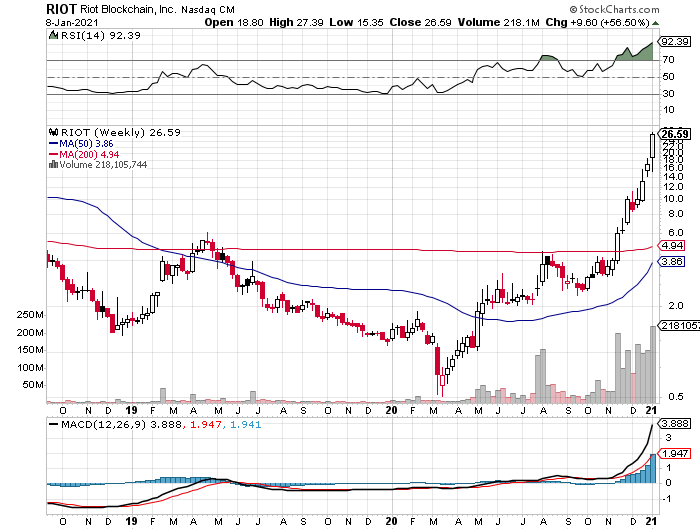Click the Nasdaq CM exchange label

pyautogui.click(x=208, y=9)
